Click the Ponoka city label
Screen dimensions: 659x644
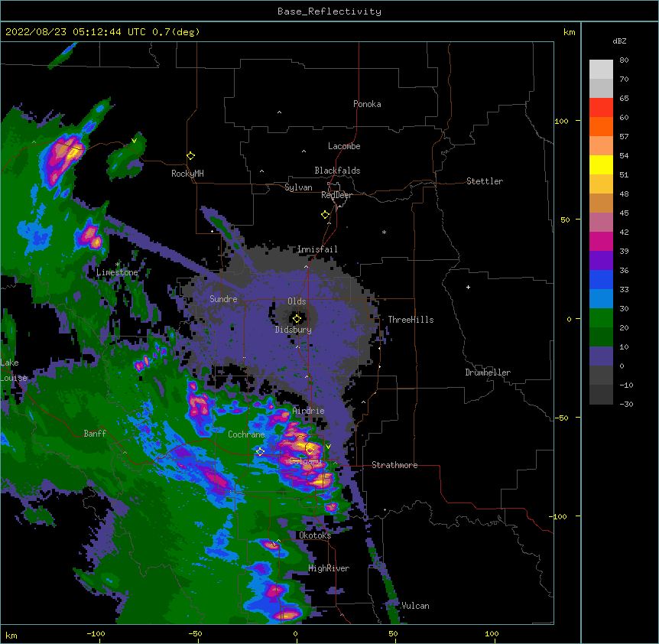coord(367,104)
